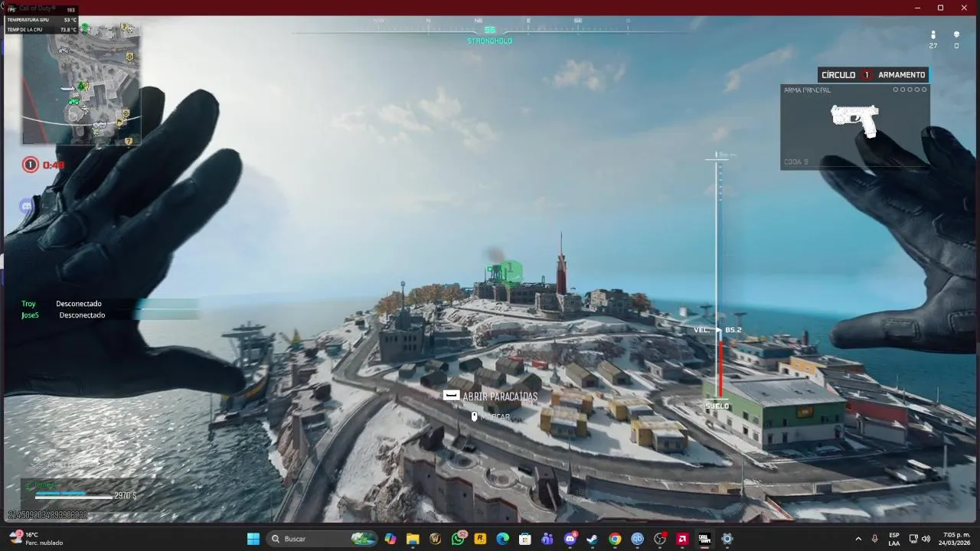Open Microsoft Edge from the taskbar

click(x=502, y=539)
